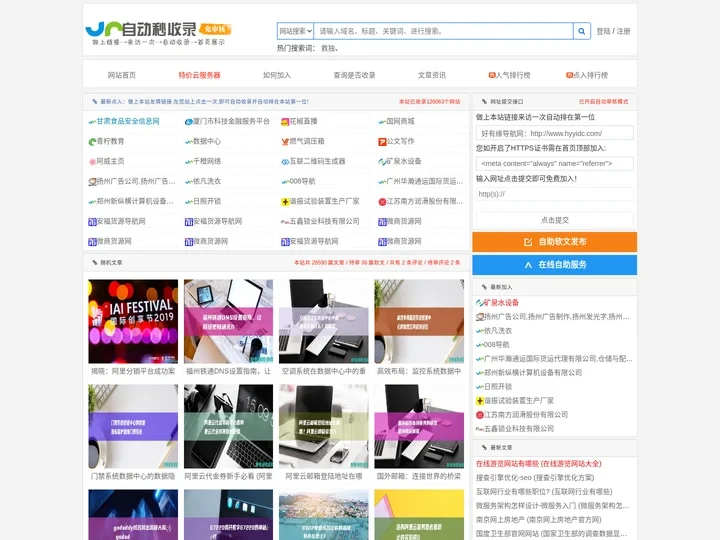Click the orange 自助软文发布 button

coord(555,242)
